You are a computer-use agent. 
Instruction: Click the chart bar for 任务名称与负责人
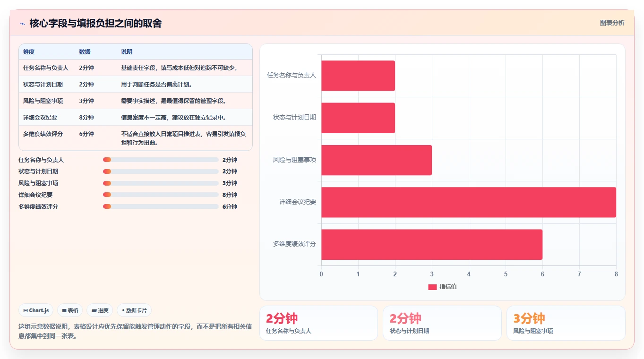[x=358, y=76]
